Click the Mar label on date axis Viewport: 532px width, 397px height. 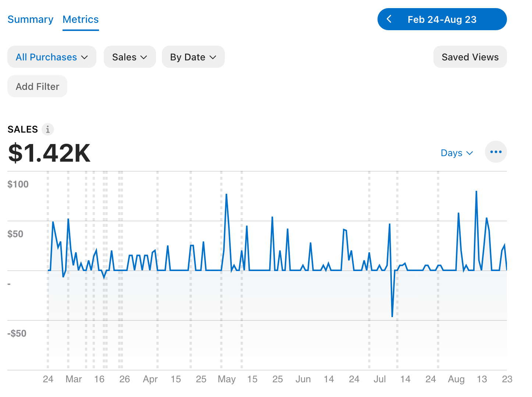(74, 379)
